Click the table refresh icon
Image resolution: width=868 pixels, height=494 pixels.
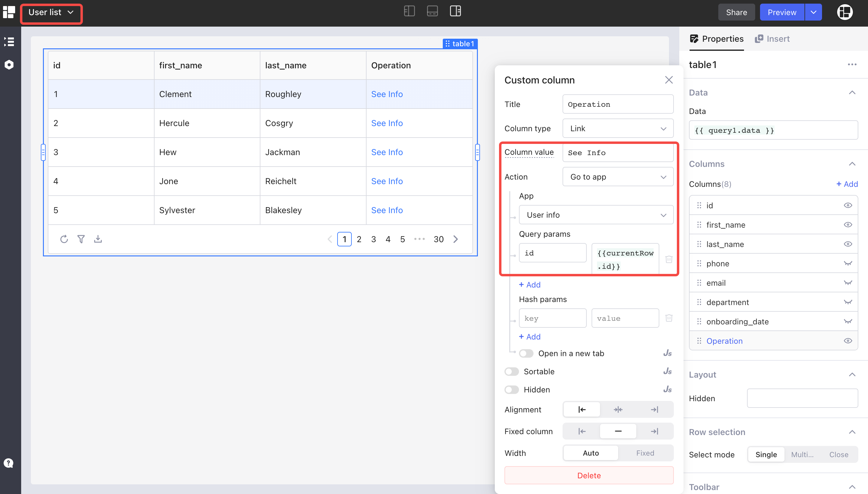point(64,239)
